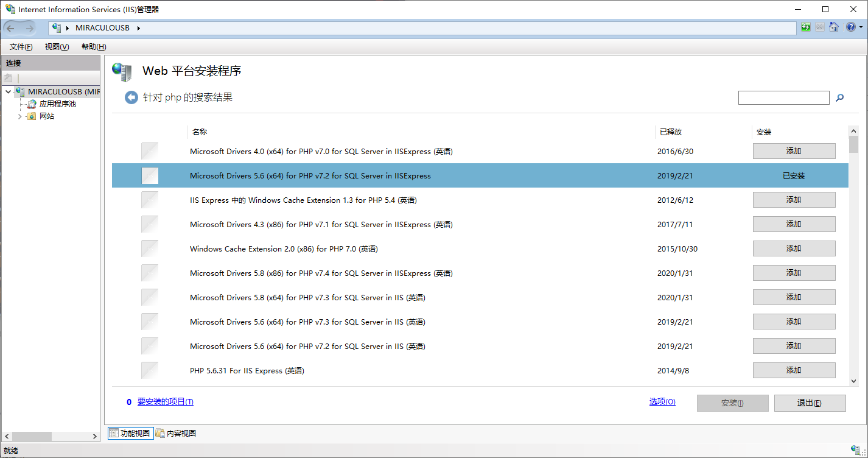868x458 pixels.
Task: Click the 要安装的项目 link
Action: pos(165,402)
